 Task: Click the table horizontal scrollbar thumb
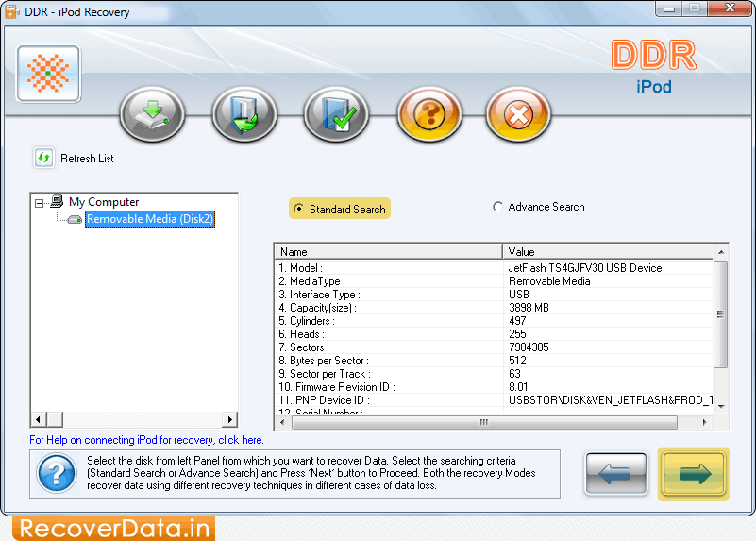pyautogui.click(x=484, y=423)
